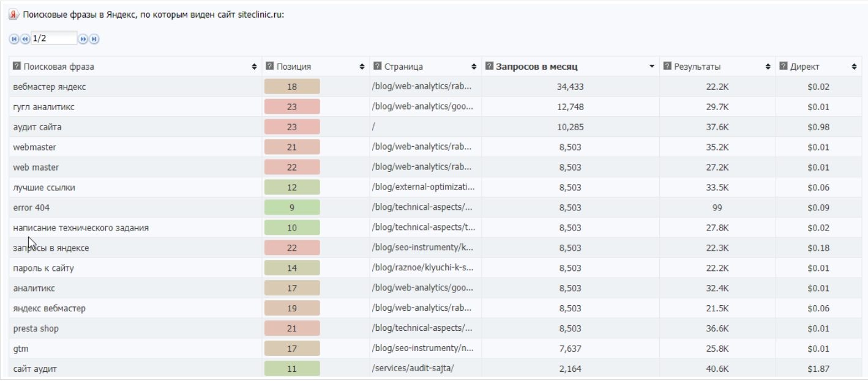Sort by Позиция using sort arrows
Screen dimensions: 868x381
tap(362, 67)
